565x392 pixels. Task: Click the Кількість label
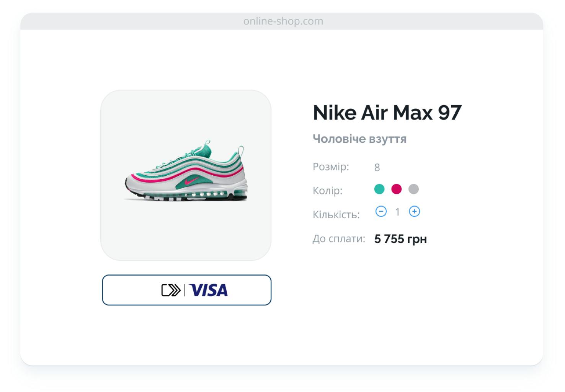point(336,214)
